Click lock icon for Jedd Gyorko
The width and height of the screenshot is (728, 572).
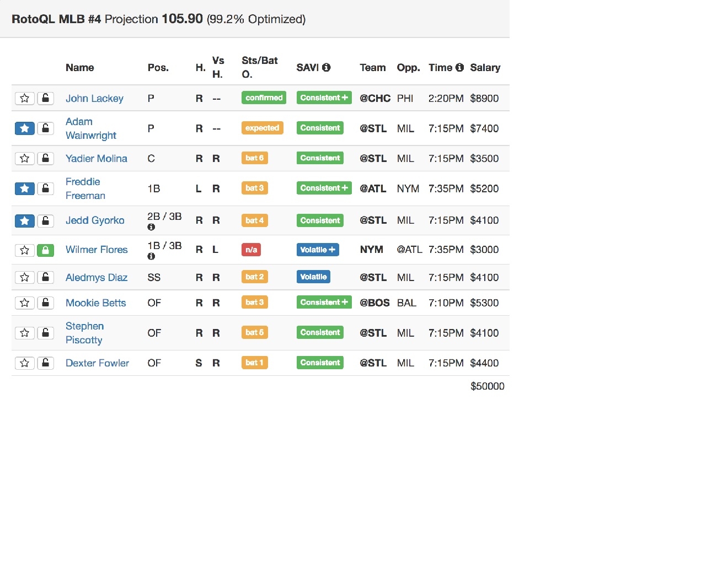click(46, 221)
